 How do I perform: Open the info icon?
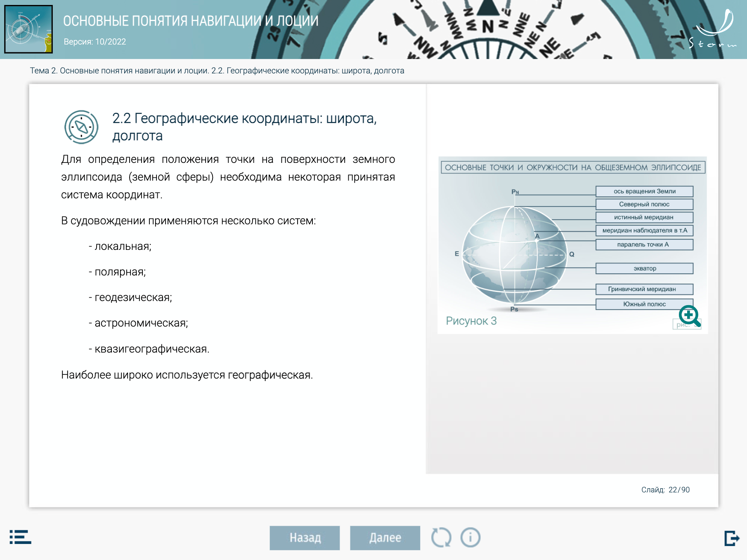point(470,538)
